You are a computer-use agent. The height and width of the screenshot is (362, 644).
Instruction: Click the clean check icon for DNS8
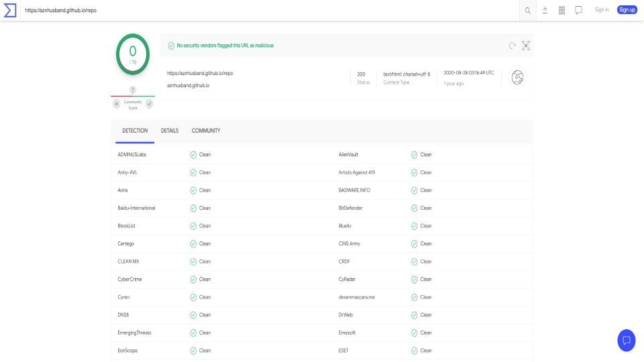pos(193,315)
